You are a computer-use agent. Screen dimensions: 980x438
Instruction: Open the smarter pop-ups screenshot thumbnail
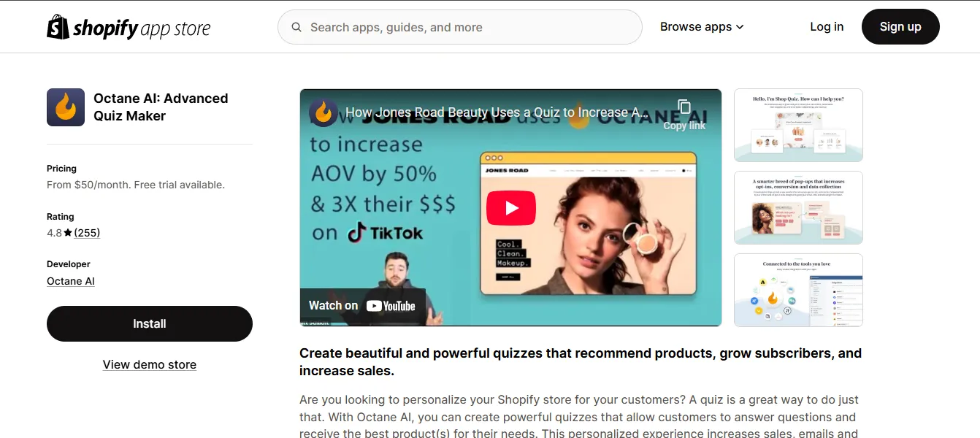(x=798, y=207)
